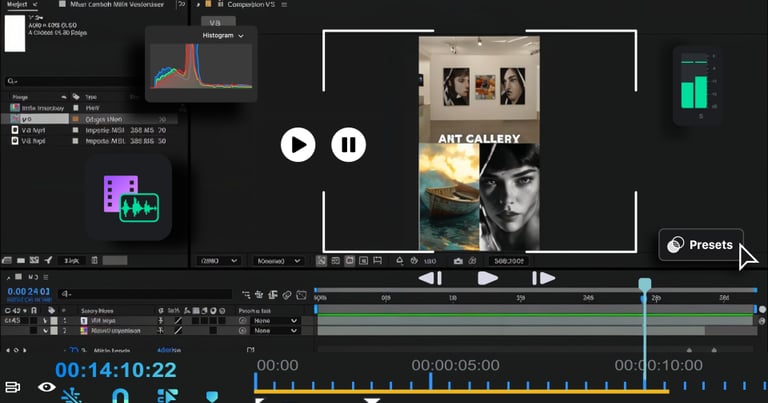Click the safe zones grid viewer icon
Image resolution: width=768 pixels, height=403 pixels.
point(363,261)
